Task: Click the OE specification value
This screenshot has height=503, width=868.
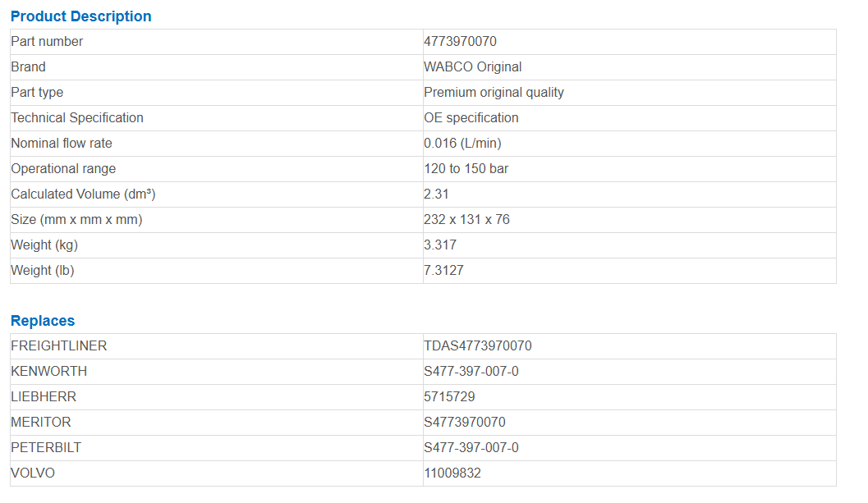Action: pos(471,118)
